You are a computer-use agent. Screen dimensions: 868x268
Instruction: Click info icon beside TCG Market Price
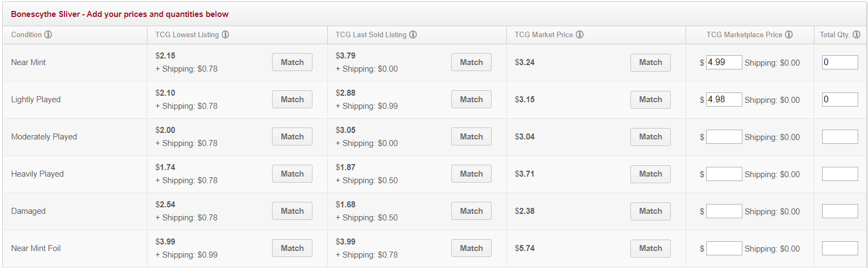point(580,34)
